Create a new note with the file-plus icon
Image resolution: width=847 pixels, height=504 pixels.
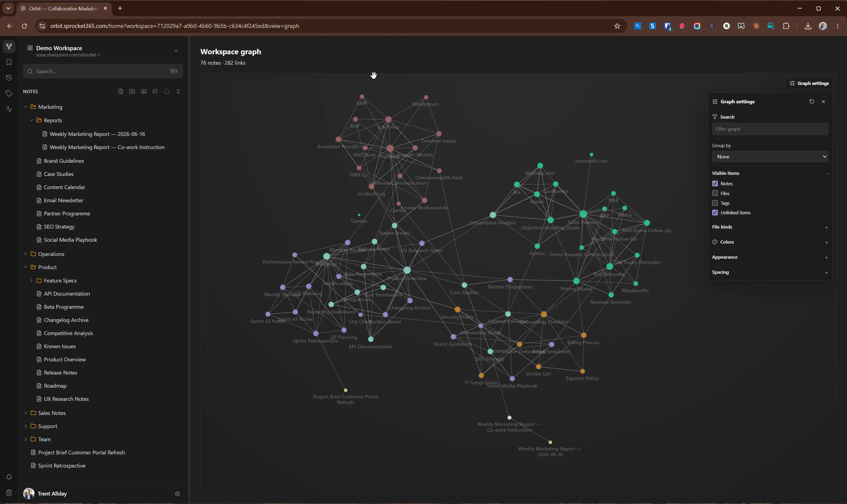tap(121, 91)
